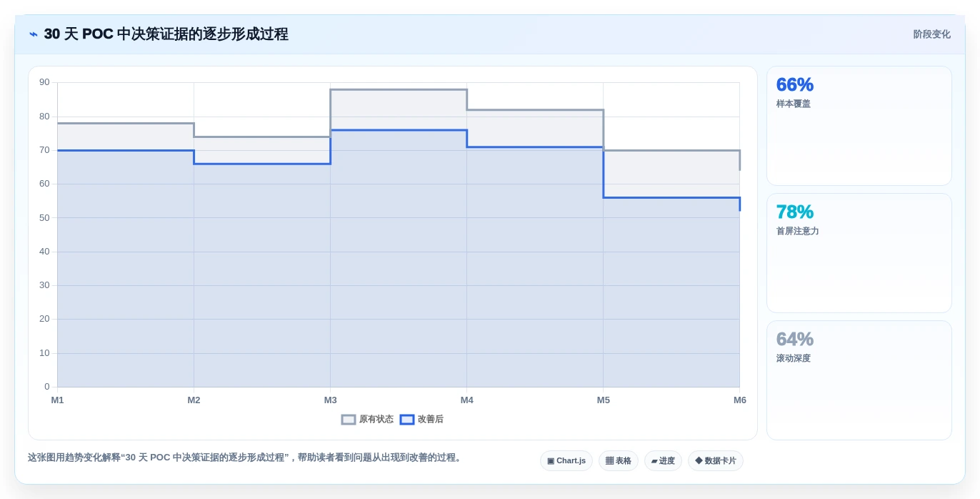Click the M3 x-axis label
The height and width of the screenshot is (499, 980).
tap(330, 400)
